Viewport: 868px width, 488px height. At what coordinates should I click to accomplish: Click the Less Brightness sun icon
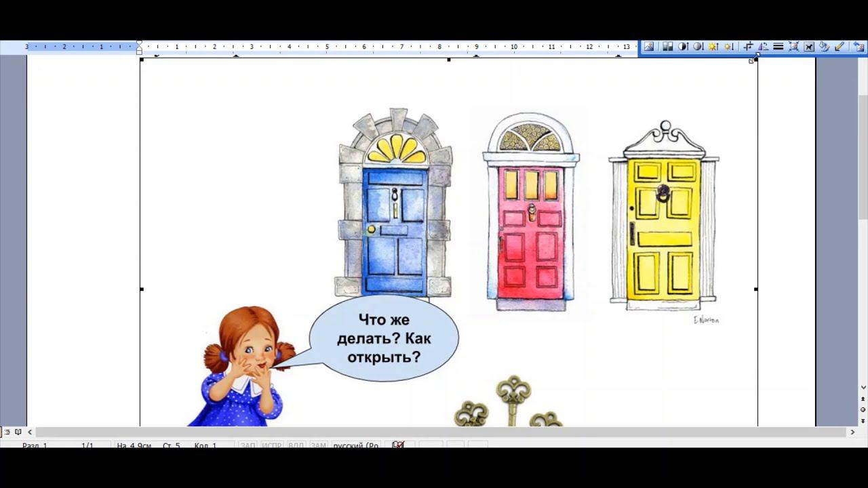[x=729, y=47]
